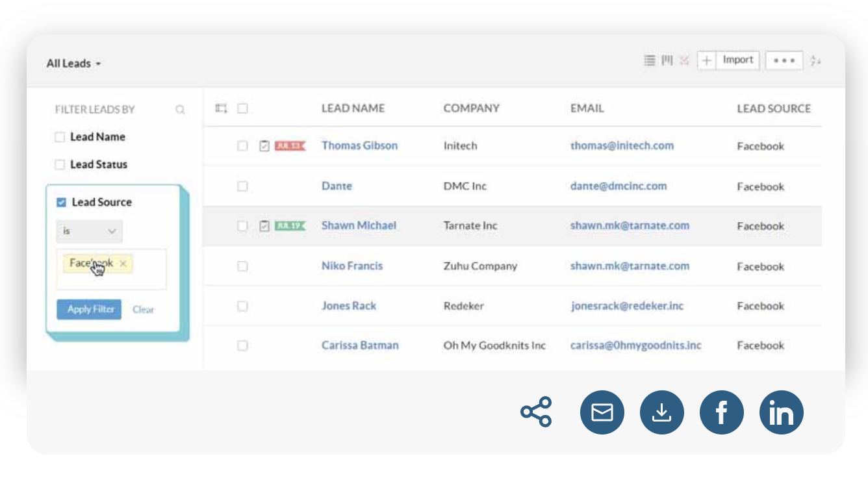Image resolution: width=868 pixels, height=478 pixels.
Task: Click the download icon near the social buttons
Action: pyautogui.click(x=661, y=412)
